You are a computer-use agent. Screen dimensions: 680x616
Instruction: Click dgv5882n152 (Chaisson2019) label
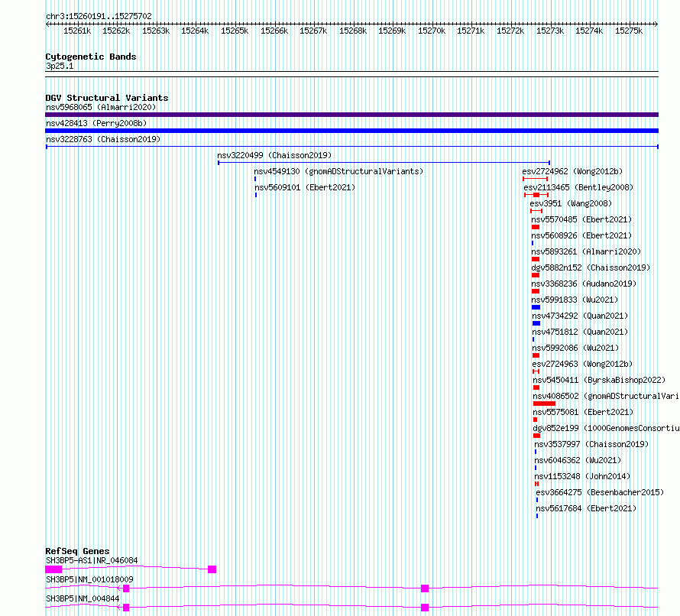point(591,267)
